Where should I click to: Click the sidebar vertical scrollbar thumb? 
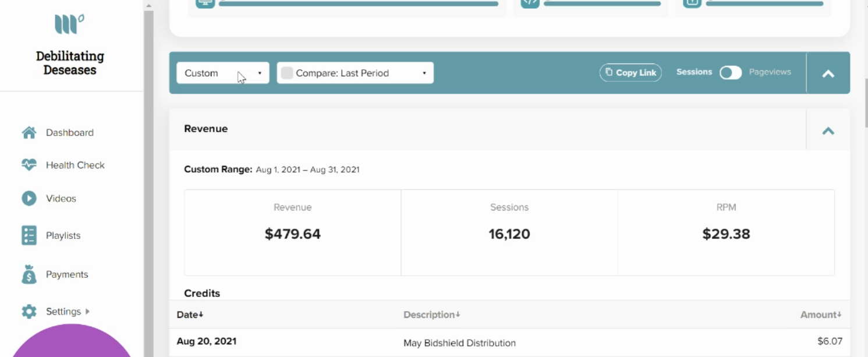(x=148, y=184)
